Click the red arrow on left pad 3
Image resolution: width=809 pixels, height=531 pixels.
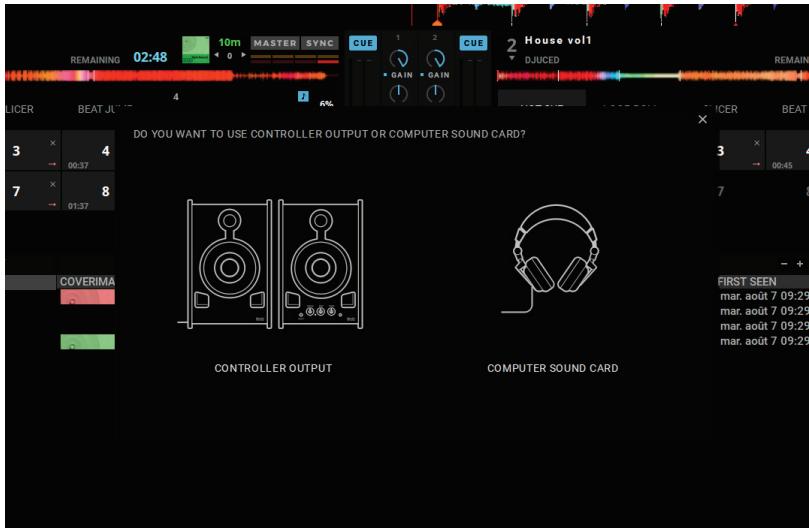[x=52, y=164]
